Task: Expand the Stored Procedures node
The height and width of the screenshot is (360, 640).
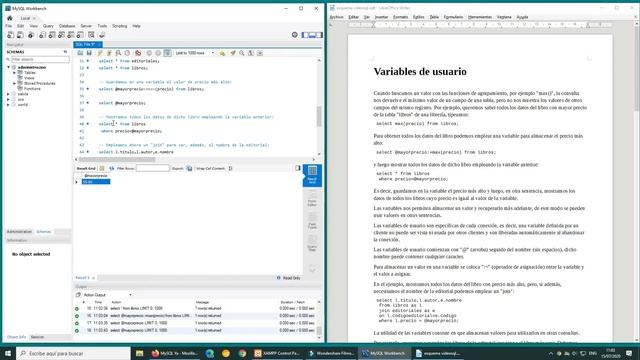Action: pyautogui.click(x=14, y=83)
